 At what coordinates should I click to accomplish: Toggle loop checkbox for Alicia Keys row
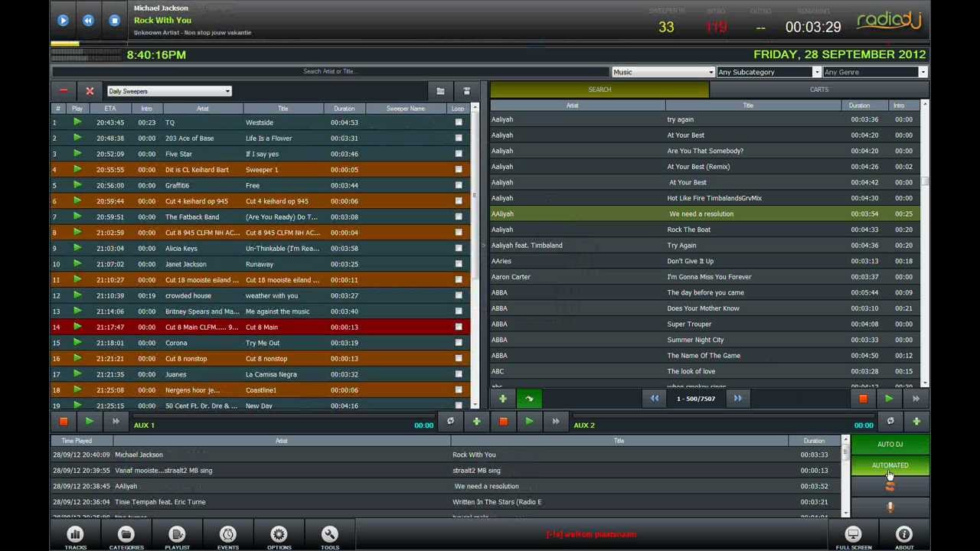[x=459, y=248]
